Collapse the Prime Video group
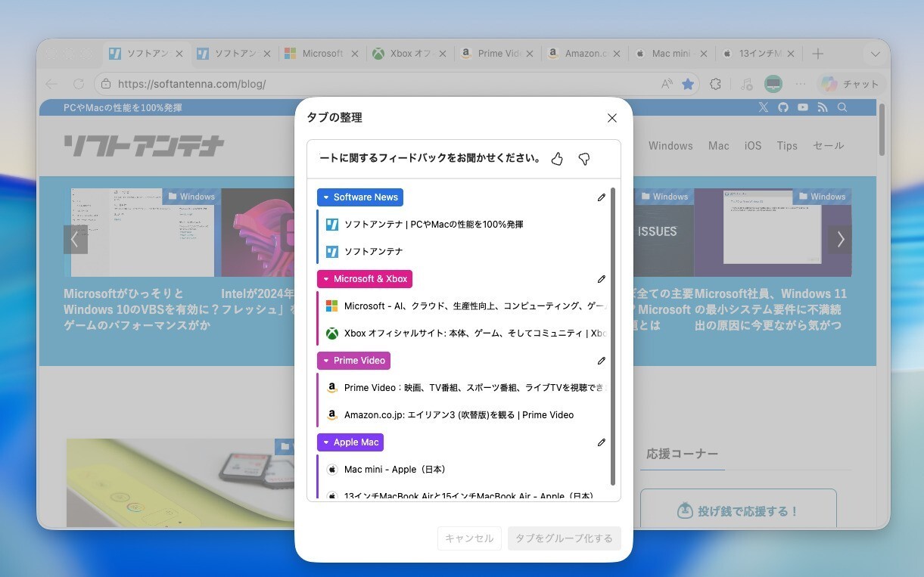The height and width of the screenshot is (577, 924). (x=326, y=361)
